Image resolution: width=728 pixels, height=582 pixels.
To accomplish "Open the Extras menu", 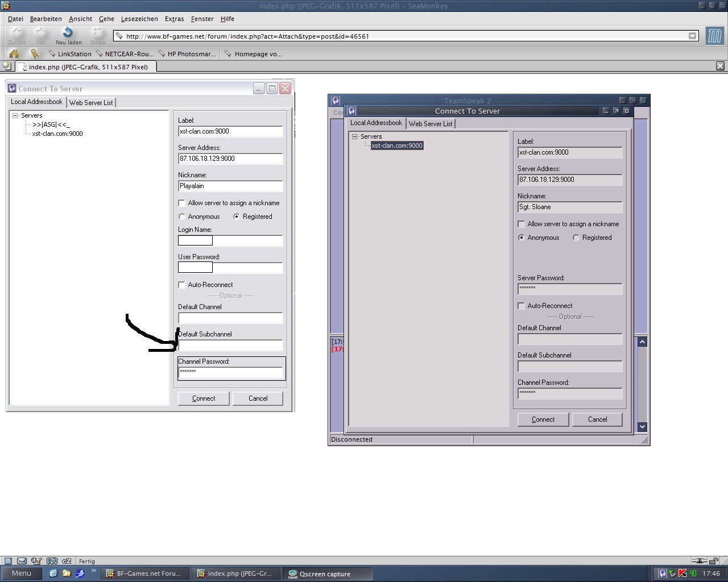I will point(174,19).
